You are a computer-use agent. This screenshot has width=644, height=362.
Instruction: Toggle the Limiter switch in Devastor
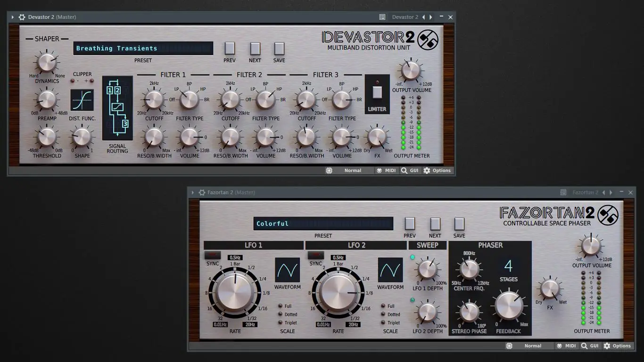click(377, 92)
